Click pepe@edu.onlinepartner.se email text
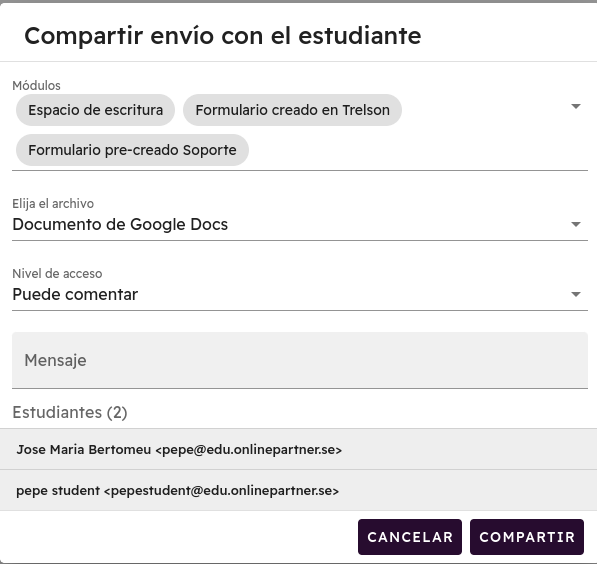 (x=249, y=450)
